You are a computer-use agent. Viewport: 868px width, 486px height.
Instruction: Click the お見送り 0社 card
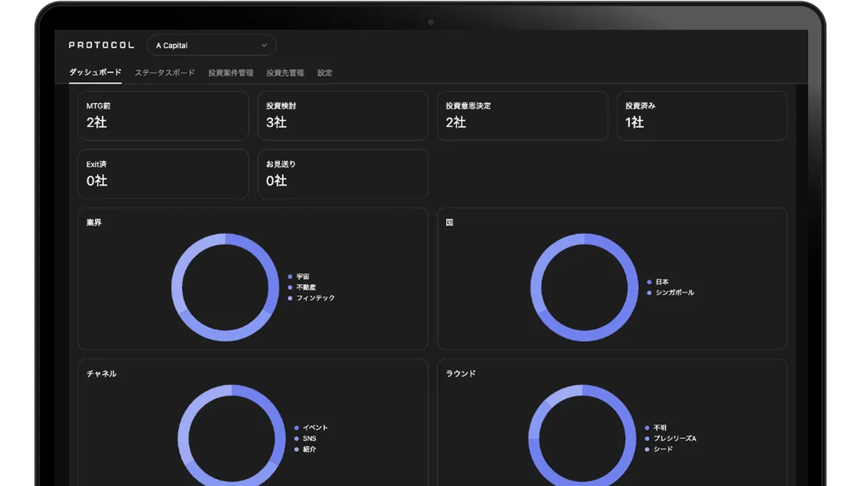tap(343, 174)
